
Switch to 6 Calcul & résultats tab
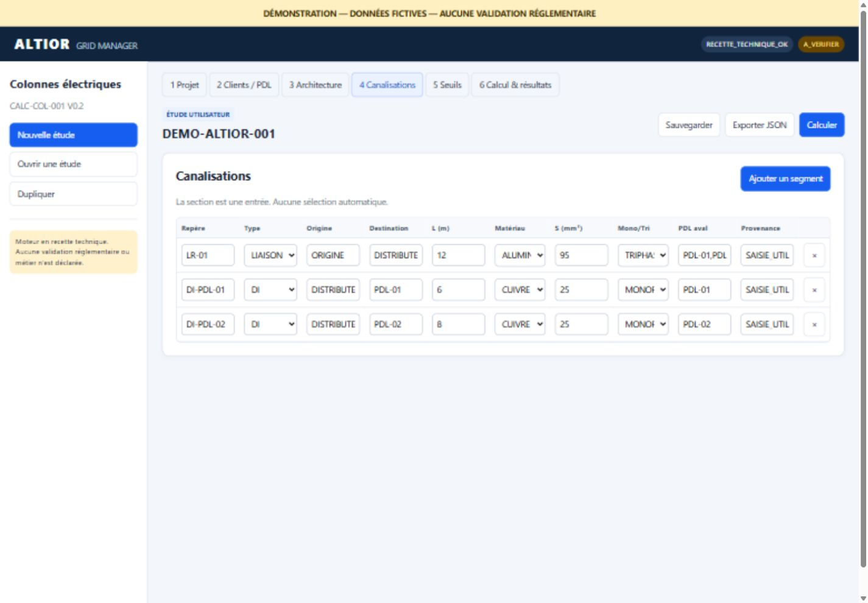point(515,85)
